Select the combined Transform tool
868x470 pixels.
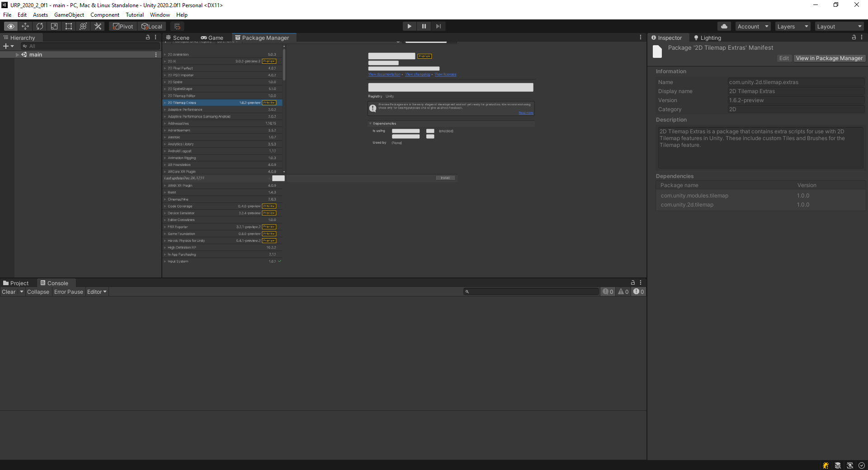83,26
